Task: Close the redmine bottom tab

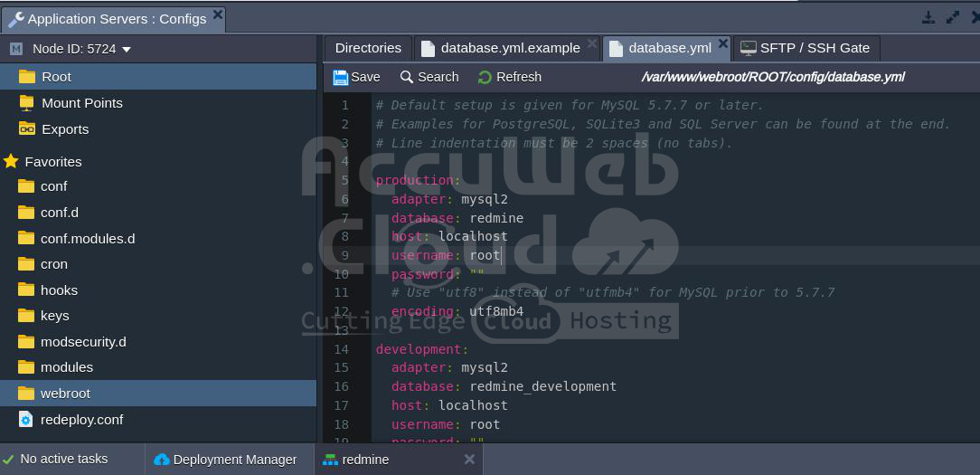Action: click(469, 460)
